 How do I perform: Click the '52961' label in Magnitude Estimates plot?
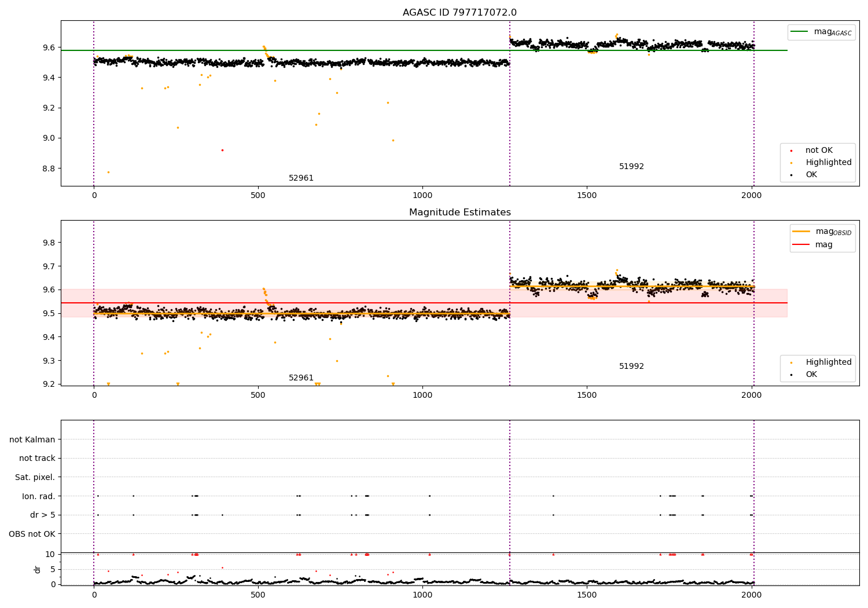coord(301,378)
